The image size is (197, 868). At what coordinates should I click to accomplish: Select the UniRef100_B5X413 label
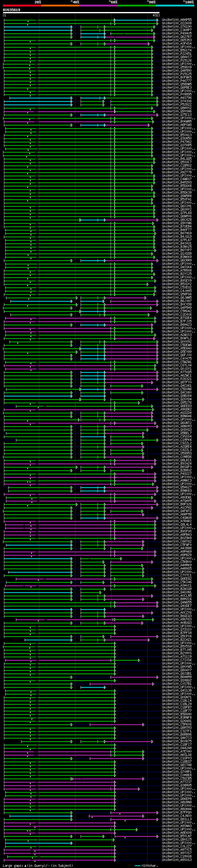(x=177, y=135)
